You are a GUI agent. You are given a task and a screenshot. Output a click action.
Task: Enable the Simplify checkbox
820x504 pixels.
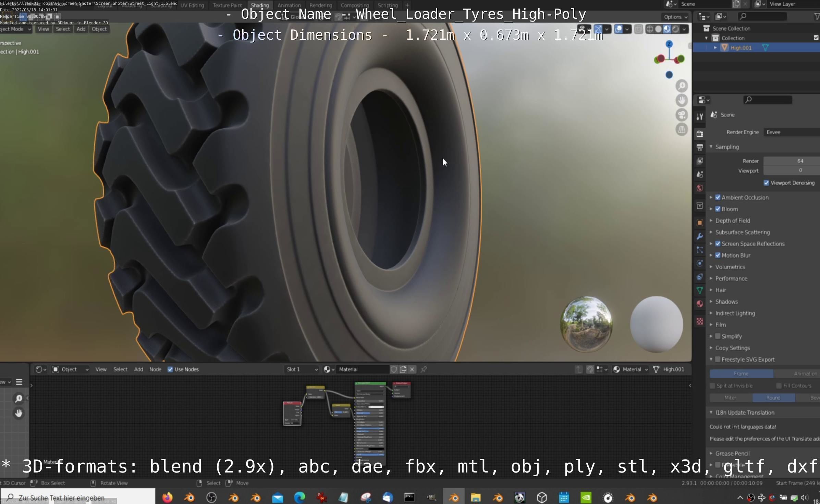(x=718, y=336)
